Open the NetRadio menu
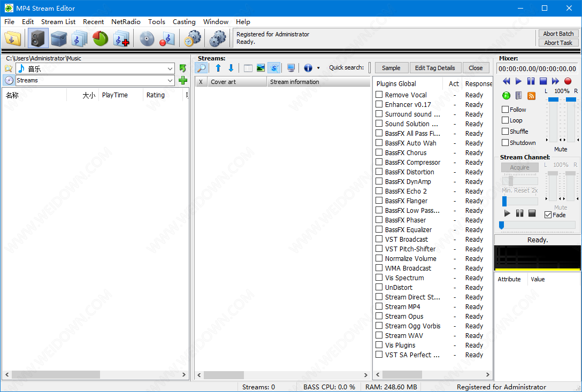The width and height of the screenshot is (582, 392). [126, 21]
